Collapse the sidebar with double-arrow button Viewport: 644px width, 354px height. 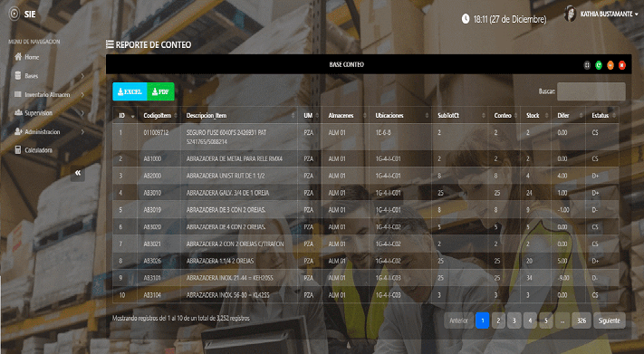point(78,173)
